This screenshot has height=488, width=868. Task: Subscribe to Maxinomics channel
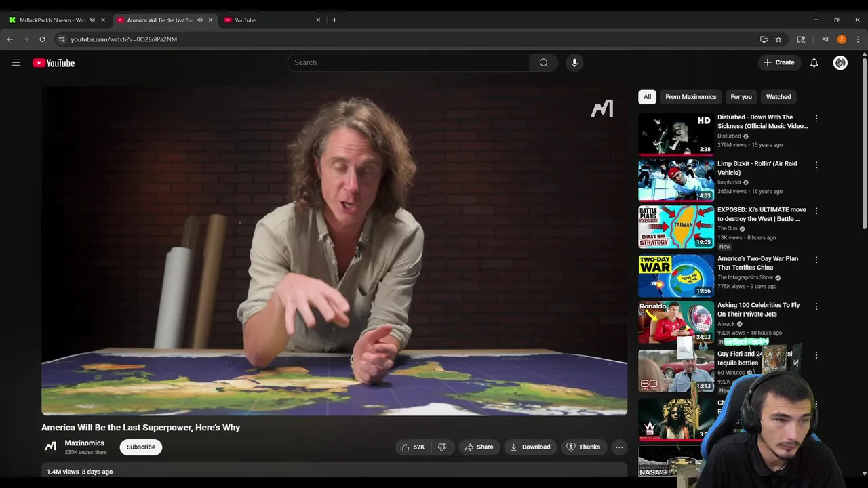pos(141,447)
